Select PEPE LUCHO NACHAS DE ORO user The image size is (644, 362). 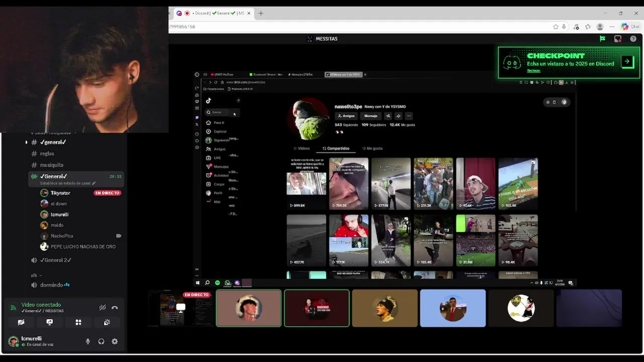(83, 247)
